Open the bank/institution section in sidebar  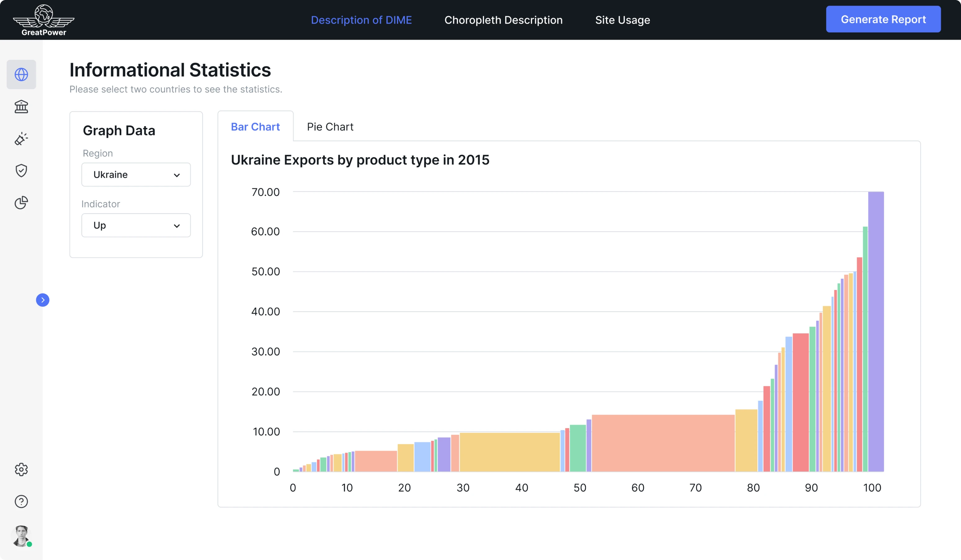[x=21, y=107]
